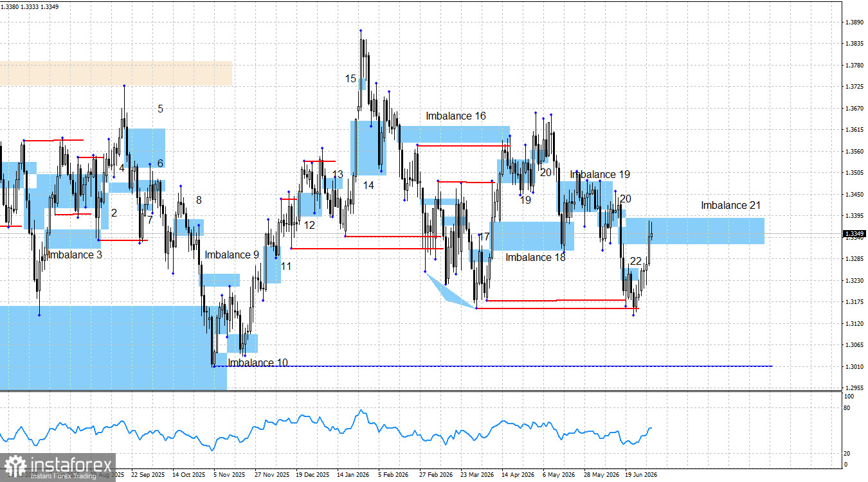Select the number 14 annotation

click(x=368, y=185)
